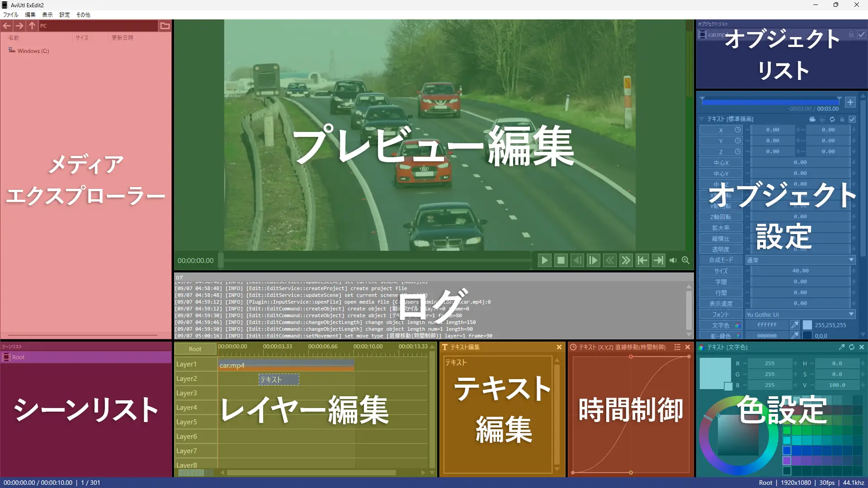The height and width of the screenshot is (488, 868).
Task: Toggle the テキスト [標準描画] enable checkbox
Action: point(852,119)
